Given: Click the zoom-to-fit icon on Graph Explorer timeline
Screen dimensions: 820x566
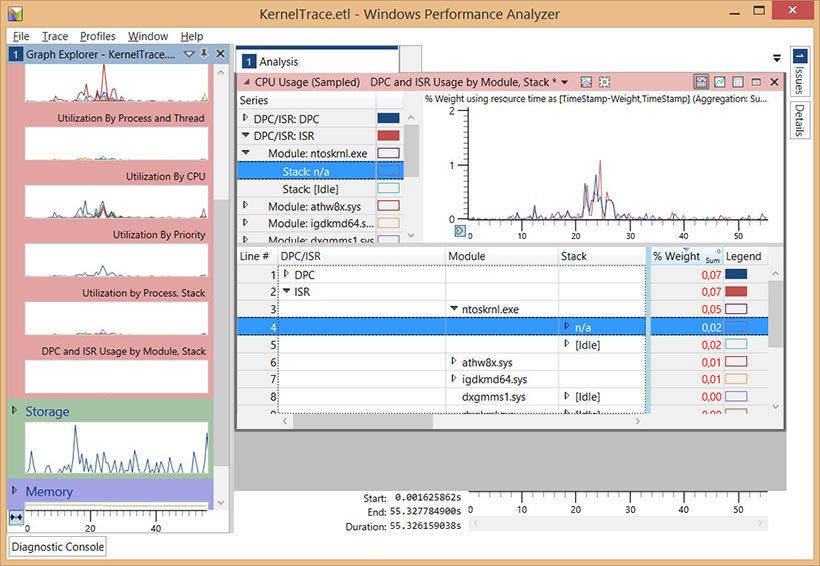Looking at the screenshot, I should click(16, 517).
